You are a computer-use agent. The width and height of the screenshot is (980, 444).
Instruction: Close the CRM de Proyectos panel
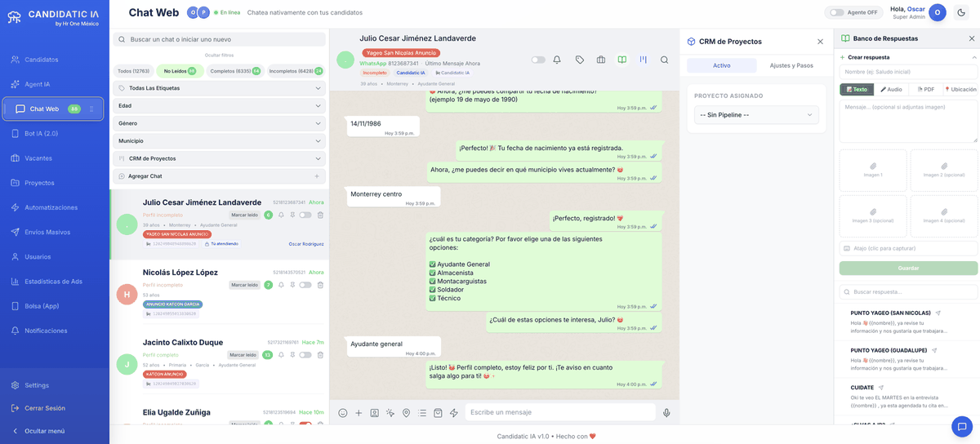coord(821,42)
